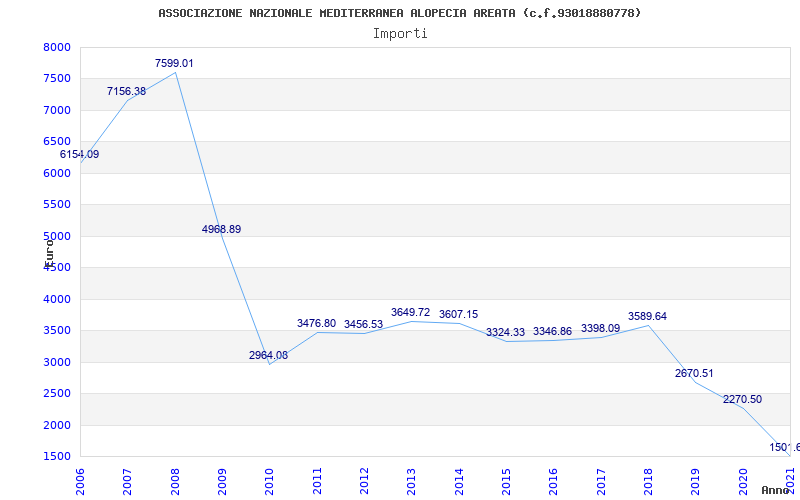Click the x-axis year 2011
This screenshot has height=500, width=800.
tap(317, 482)
